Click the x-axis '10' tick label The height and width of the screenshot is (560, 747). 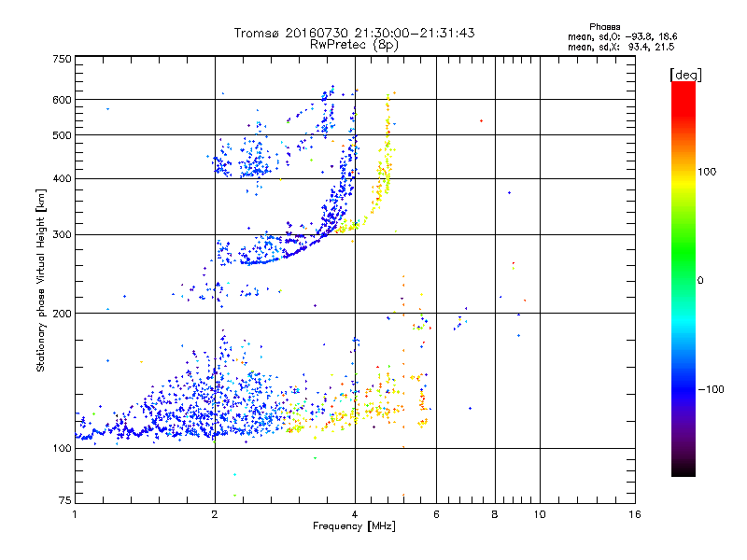tap(540, 514)
